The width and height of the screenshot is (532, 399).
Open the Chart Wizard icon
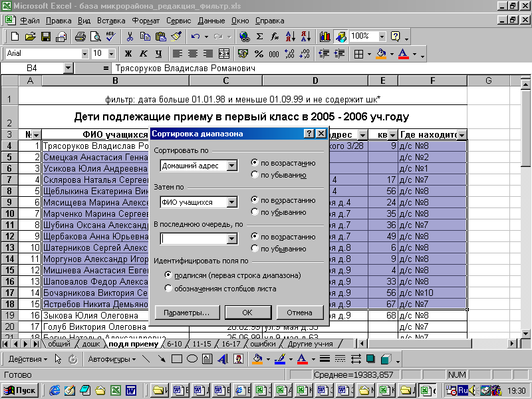[x=325, y=37]
